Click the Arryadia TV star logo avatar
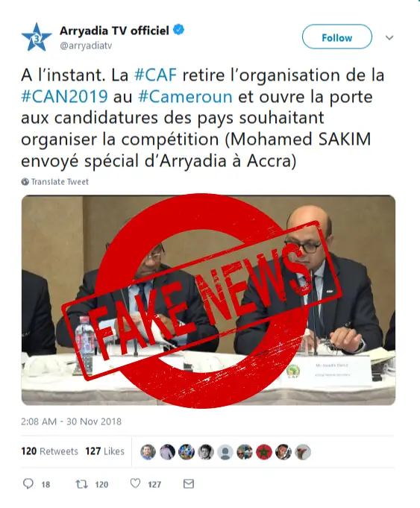Image resolution: width=420 pixels, height=508 pixels. [x=37, y=37]
